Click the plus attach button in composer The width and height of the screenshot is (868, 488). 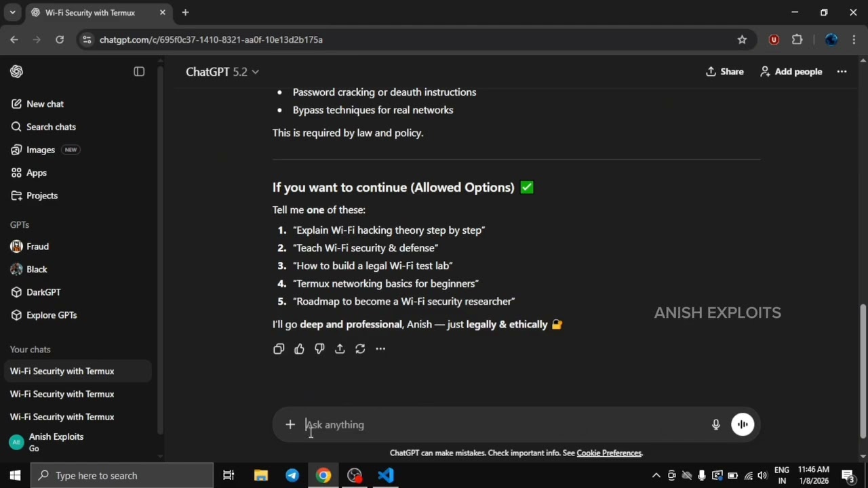tap(290, 424)
